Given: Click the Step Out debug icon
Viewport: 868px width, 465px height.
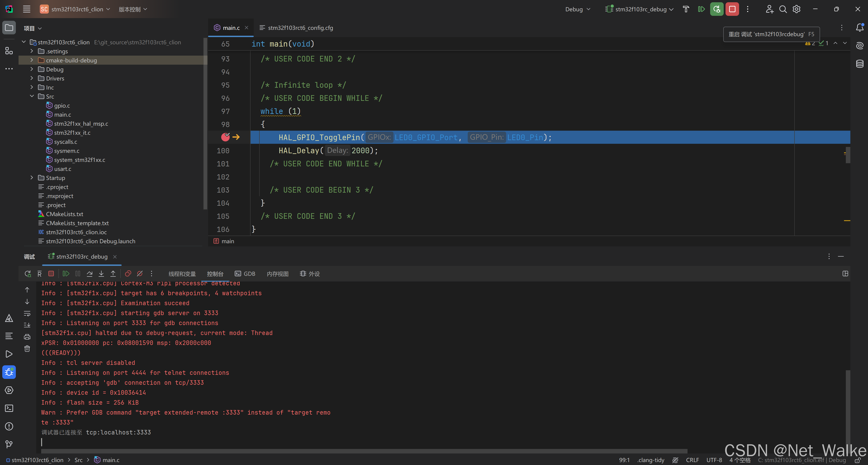Looking at the screenshot, I should point(113,274).
